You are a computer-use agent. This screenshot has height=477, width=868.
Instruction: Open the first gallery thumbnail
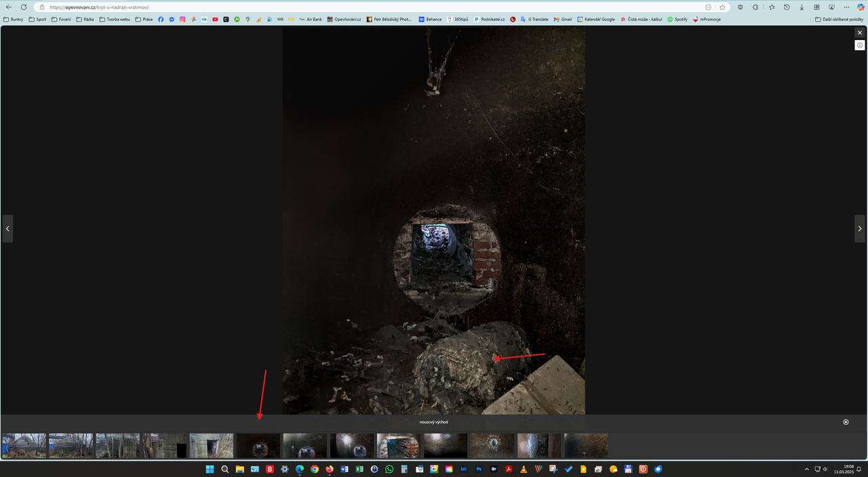point(24,446)
